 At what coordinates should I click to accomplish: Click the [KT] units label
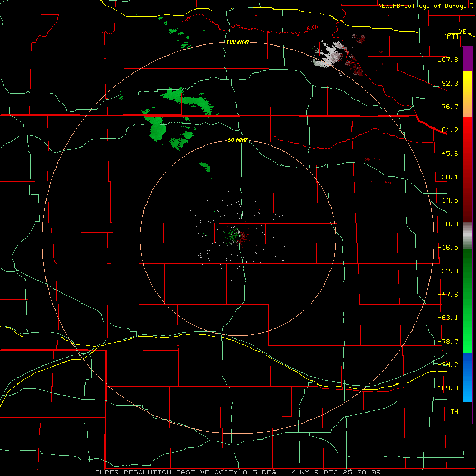point(452,37)
